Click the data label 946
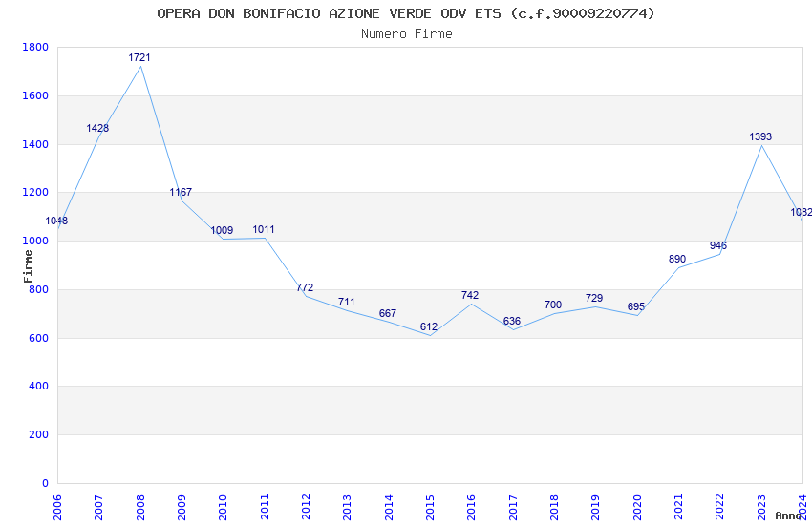The height and width of the screenshot is (525, 812). (x=718, y=245)
